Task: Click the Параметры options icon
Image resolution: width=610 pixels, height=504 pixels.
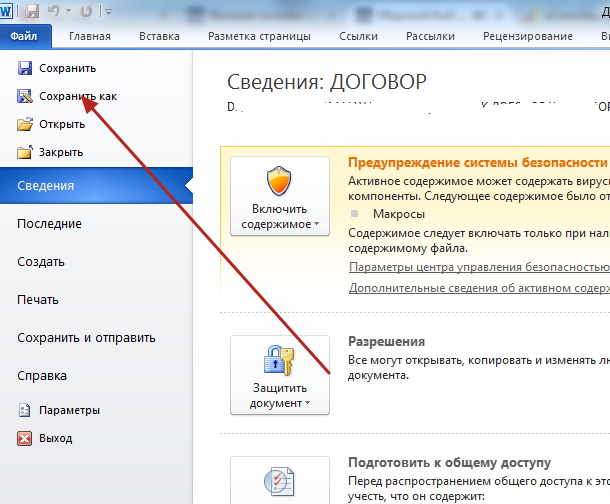Action: (25, 410)
